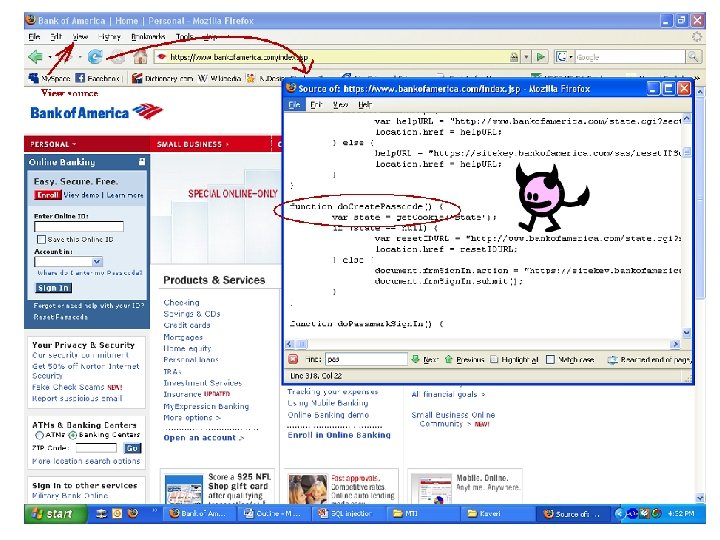Screen dimensions: 720x540
Task: Open the View menu in main Firefox window
Action: (80, 36)
